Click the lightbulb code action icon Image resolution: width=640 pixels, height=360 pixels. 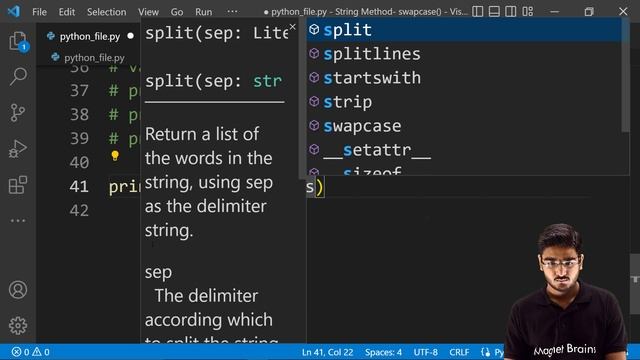[115, 156]
